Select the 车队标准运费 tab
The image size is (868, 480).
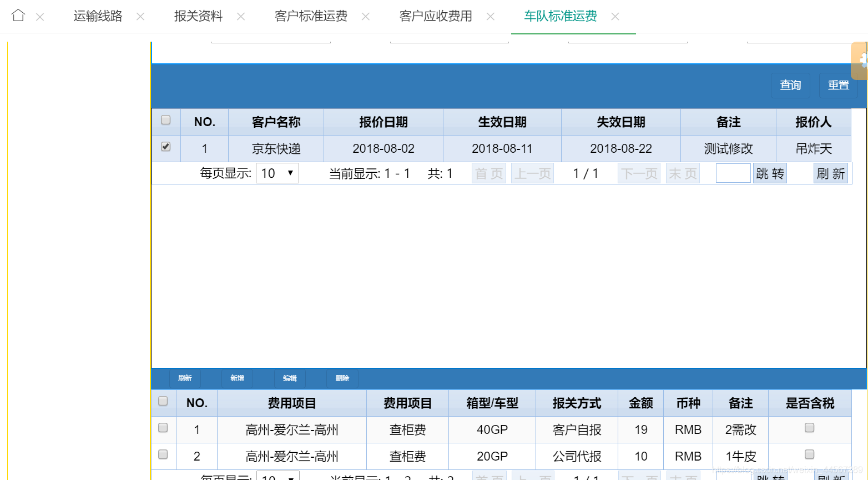[x=561, y=16]
